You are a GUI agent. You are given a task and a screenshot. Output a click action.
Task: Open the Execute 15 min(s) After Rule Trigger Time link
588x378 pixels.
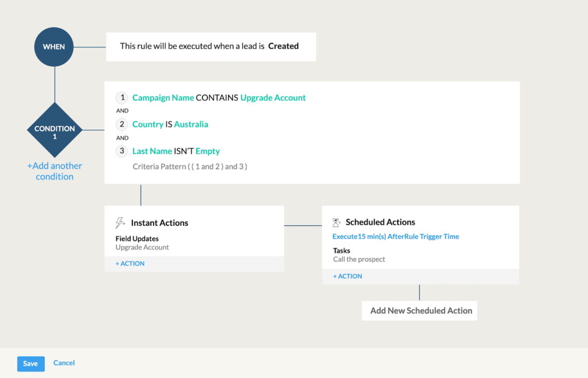pos(396,237)
